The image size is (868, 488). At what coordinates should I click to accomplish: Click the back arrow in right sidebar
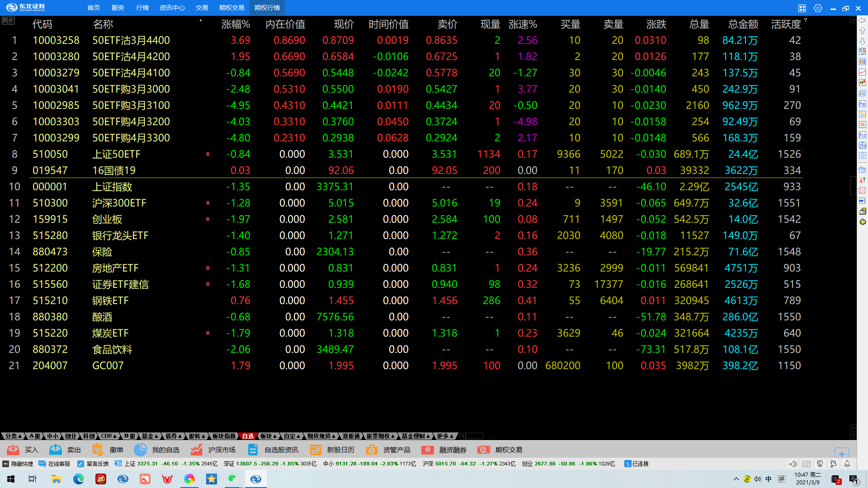click(862, 20)
